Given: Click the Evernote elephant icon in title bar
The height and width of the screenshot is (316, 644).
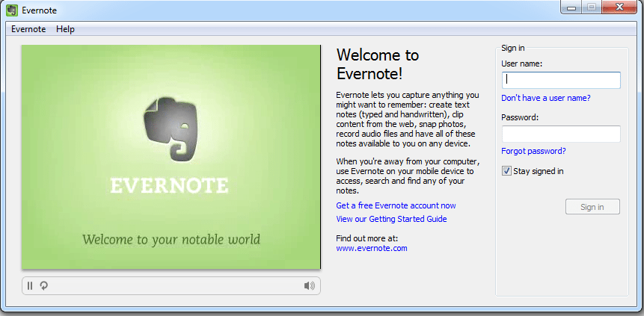Looking at the screenshot, I should point(11,10).
